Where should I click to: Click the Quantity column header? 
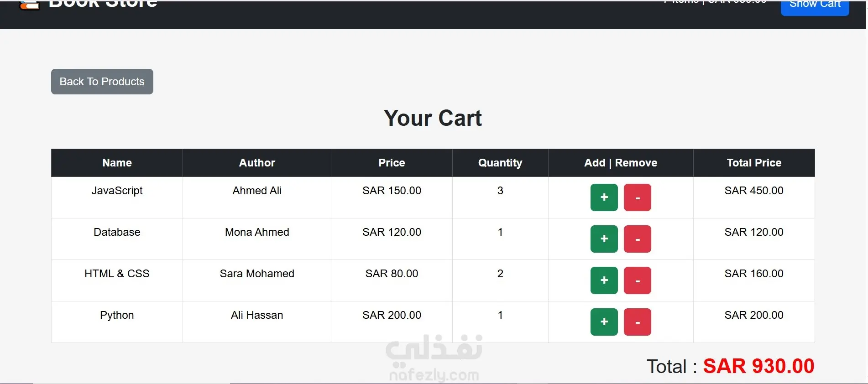(500, 163)
